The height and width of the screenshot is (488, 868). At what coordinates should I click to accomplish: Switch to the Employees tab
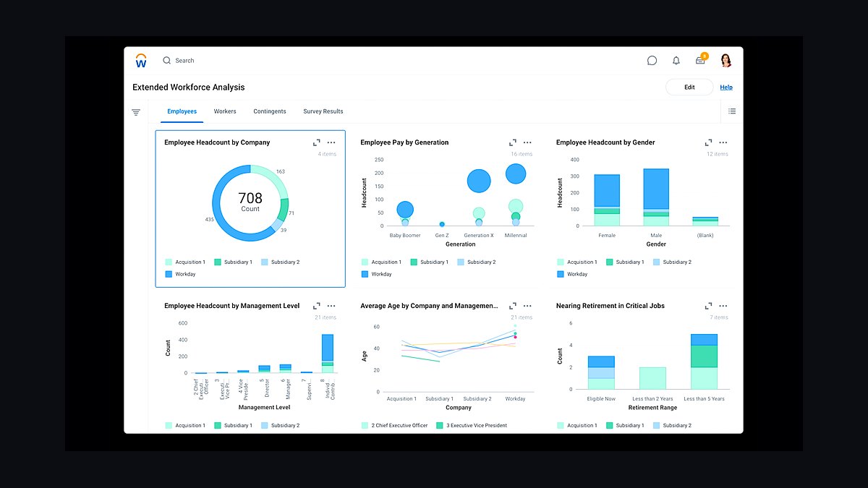click(182, 111)
